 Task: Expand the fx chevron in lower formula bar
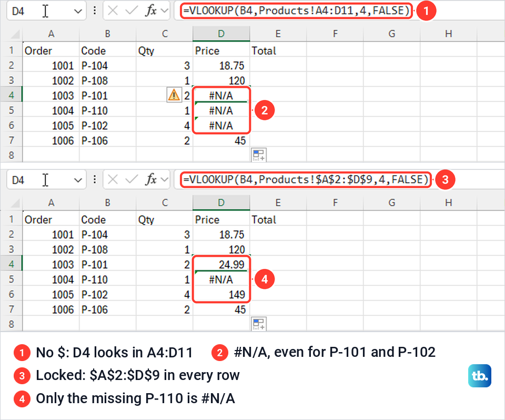tap(164, 180)
